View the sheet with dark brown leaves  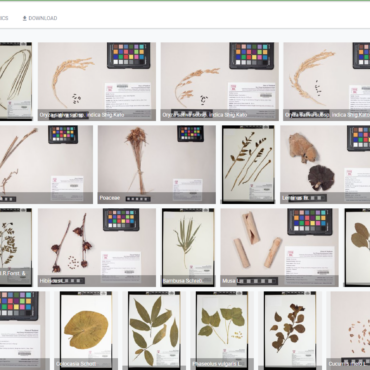pos(290,331)
